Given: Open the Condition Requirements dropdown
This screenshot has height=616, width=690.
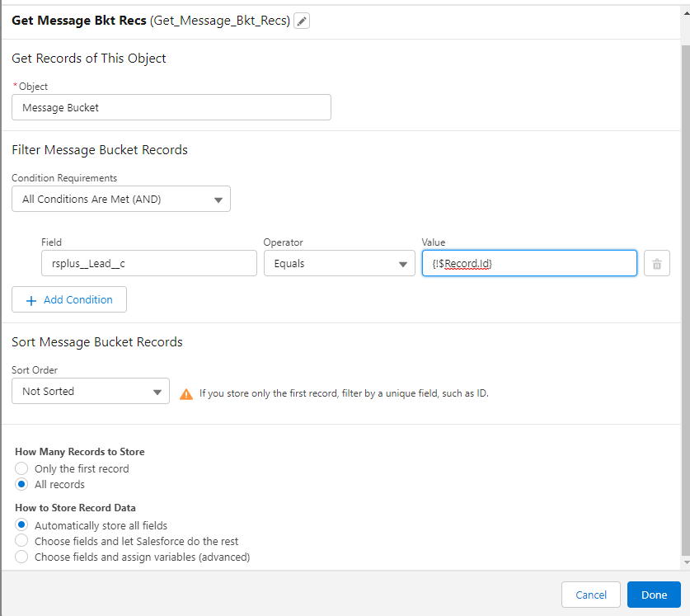Looking at the screenshot, I should pyautogui.click(x=121, y=199).
